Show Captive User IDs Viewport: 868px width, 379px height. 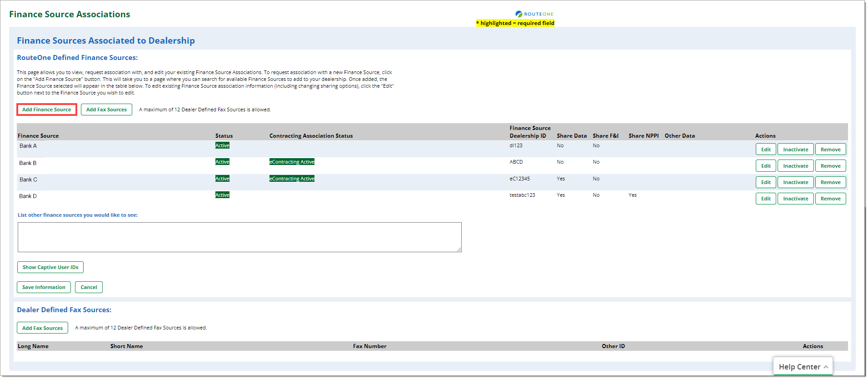pos(50,267)
